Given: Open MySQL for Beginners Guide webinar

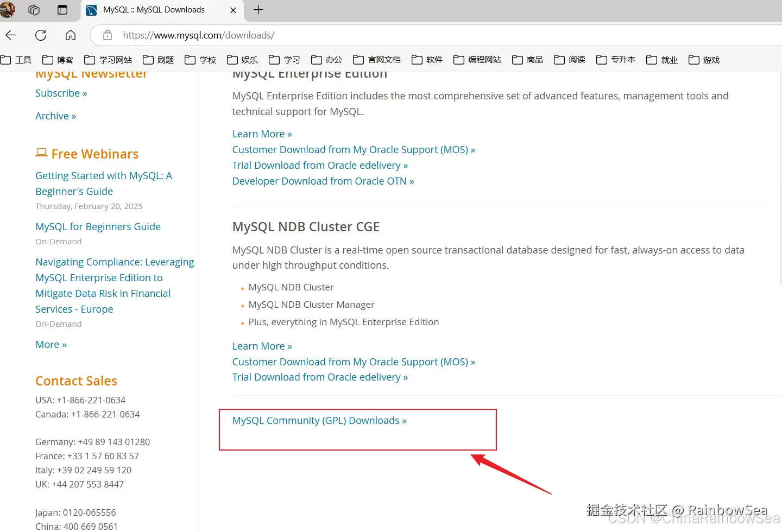Looking at the screenshot, I should [x=98, y=227].
